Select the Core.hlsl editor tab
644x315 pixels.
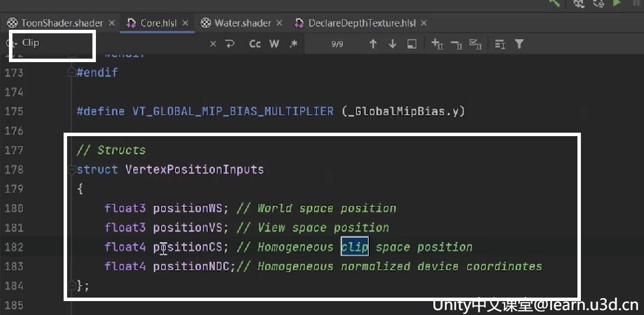(x=157, y=23)
